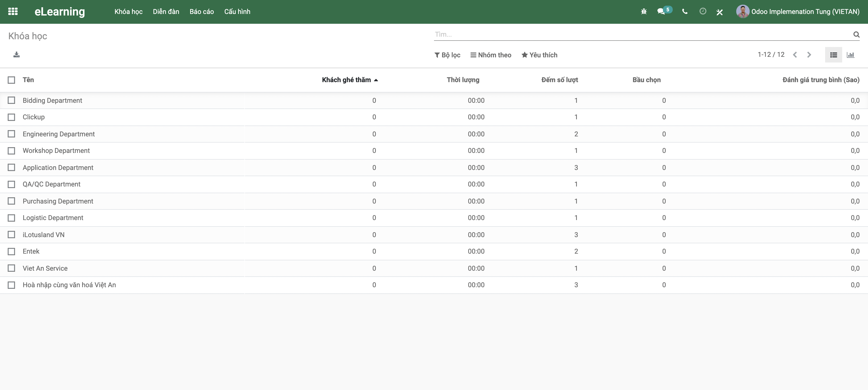
Task: Tick the Clickup row checkbox
Action: coord(11,117)
